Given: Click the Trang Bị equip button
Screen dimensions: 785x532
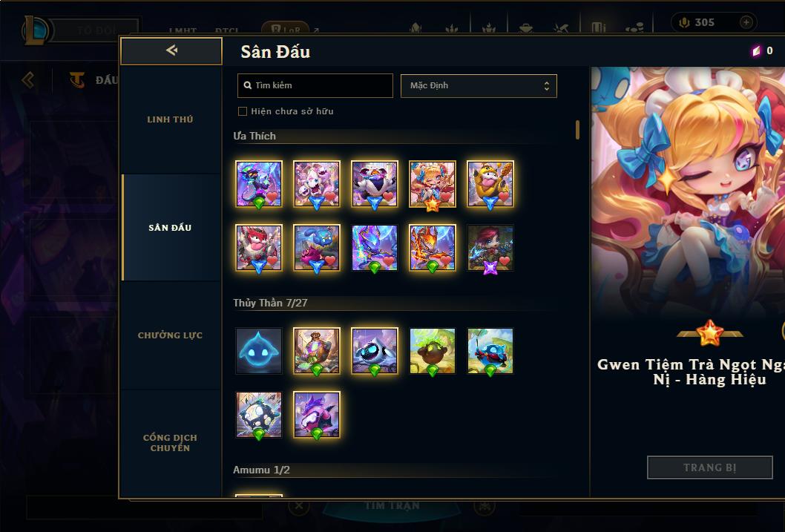Looking at the screenshot, I should (710, 467).
